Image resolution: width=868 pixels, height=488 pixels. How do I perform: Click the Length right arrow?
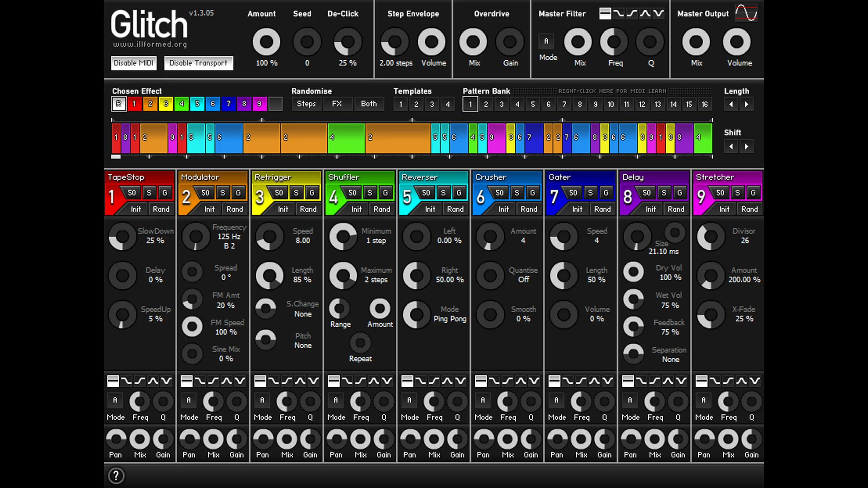tap(746, 104)
